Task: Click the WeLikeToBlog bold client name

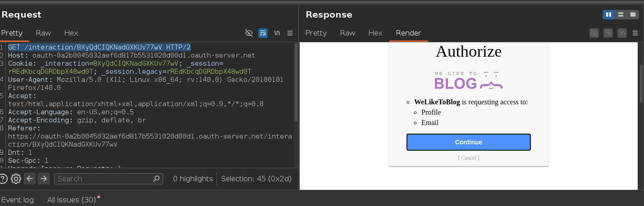Action: (437, 102)
